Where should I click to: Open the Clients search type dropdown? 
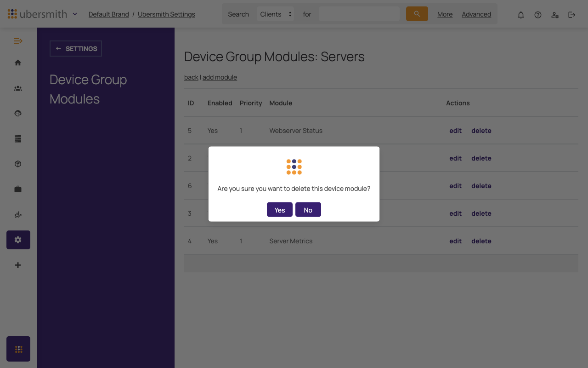pyautogui.click(x=275, y=14)
